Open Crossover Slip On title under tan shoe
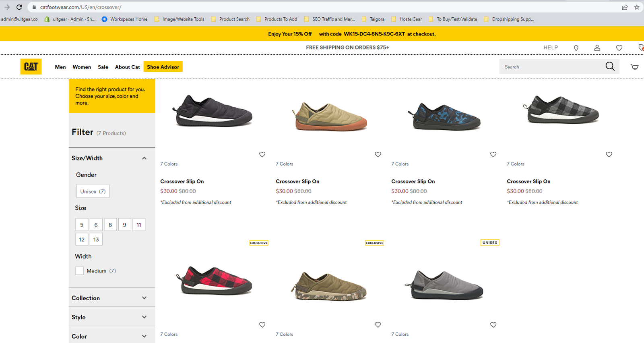This screenshot has height=343, width=644. [297, 181]
